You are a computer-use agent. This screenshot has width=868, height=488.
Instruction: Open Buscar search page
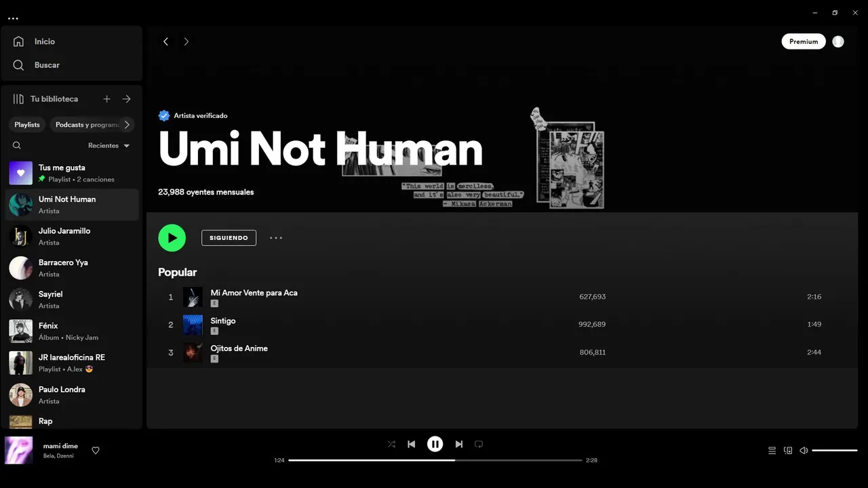pyautogui.click(x=36, y=65)
